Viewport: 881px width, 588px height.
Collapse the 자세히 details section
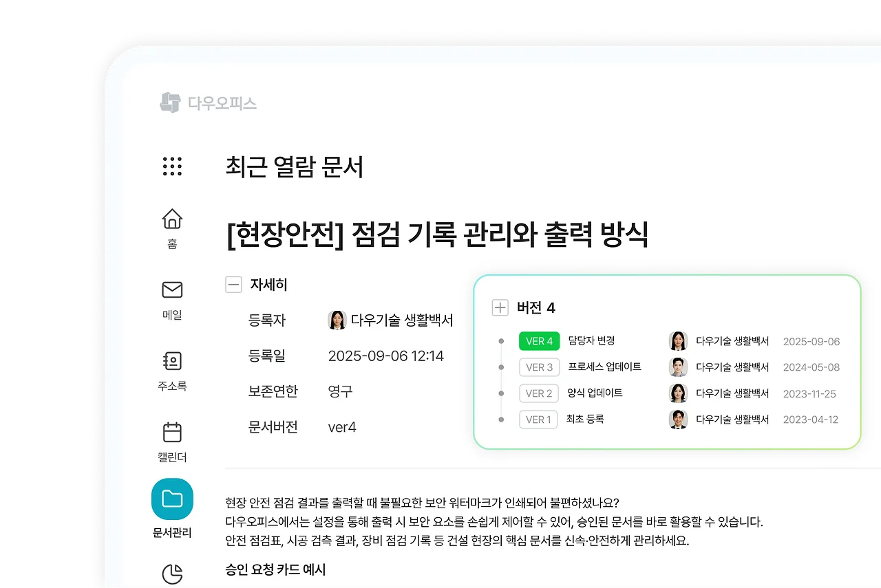pyautogui.click(x=234, y=285)
